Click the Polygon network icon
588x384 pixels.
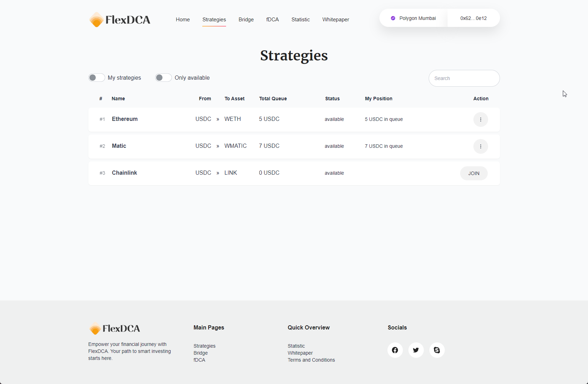tap(393, 18)
